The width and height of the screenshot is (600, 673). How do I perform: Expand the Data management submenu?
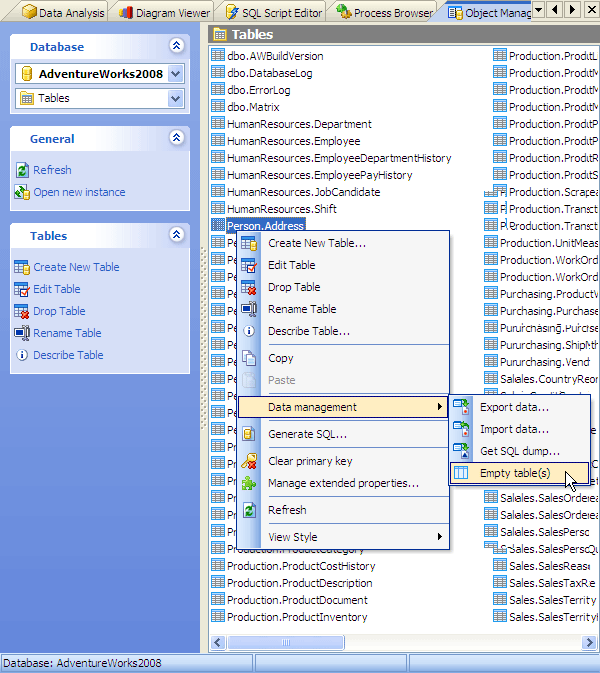click(x=342, y=407)
